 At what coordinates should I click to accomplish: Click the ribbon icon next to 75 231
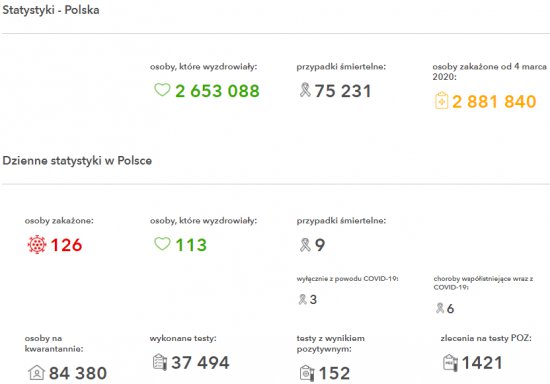click(x=305, y=90)
